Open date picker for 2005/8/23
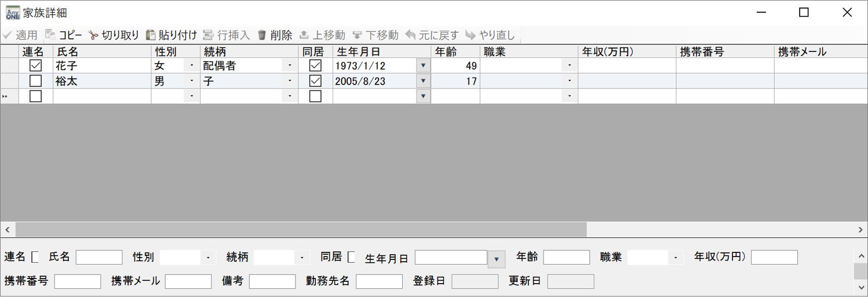 (x=424, y=81)
